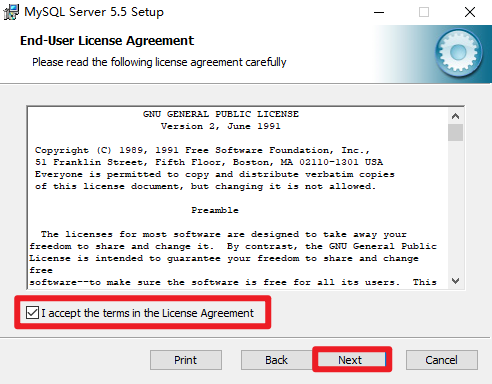Screen dimensions: 492x384
Task: Click the MySQL installer icon in title bar
Action: tap(11, 12)
